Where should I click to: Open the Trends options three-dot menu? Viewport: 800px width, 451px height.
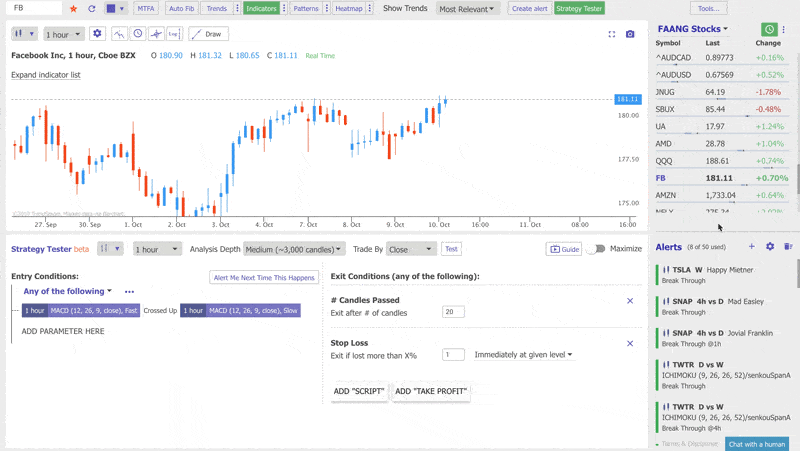[x=237, y=9]
